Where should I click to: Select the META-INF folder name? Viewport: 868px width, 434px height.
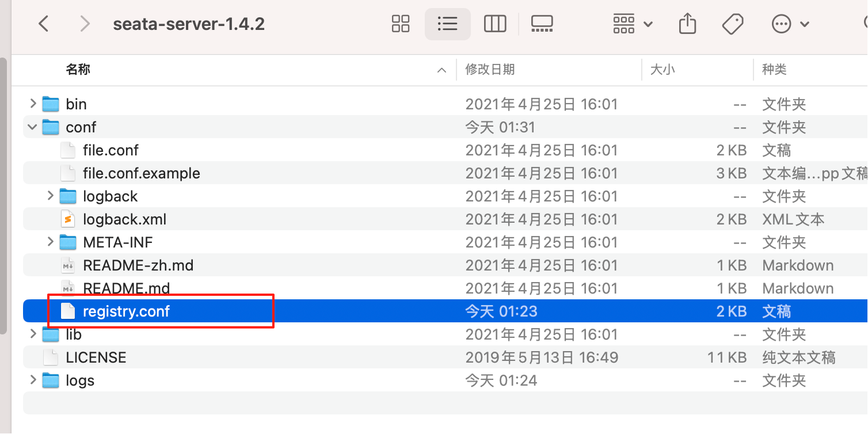click(118, 242)
